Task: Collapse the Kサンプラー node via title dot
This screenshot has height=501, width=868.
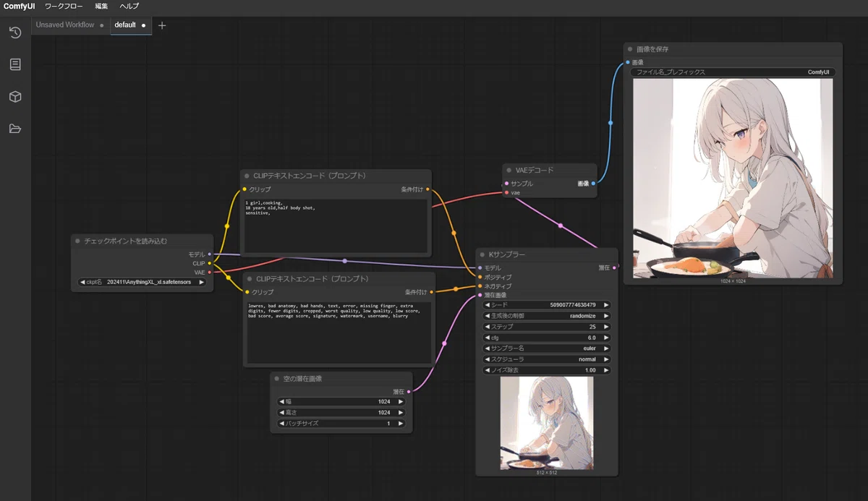Action: tap(482, 254)
